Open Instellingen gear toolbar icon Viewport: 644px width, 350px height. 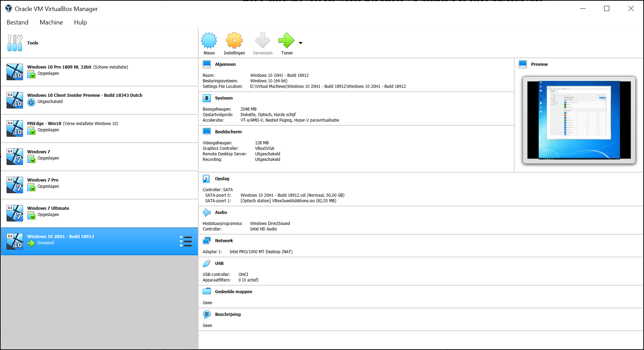234,41
